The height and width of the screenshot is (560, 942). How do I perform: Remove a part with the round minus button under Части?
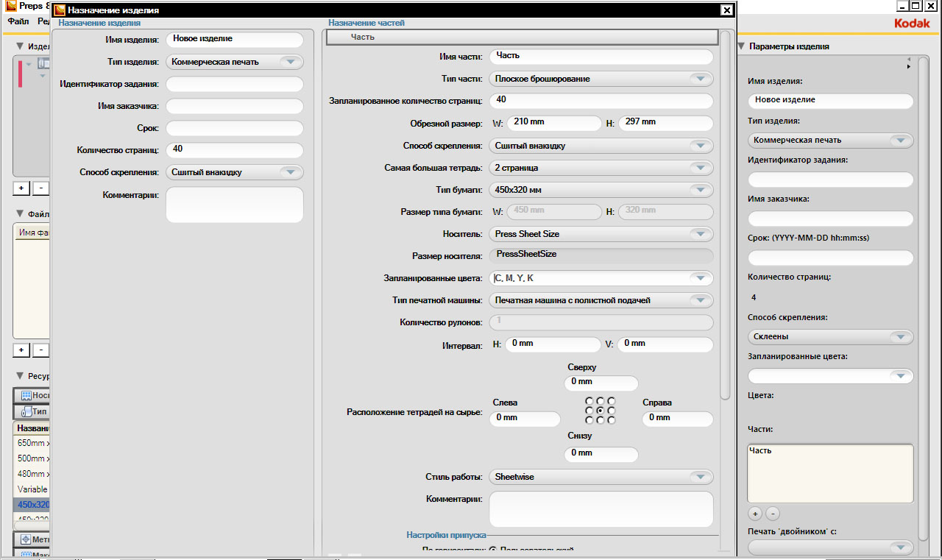click(x=772, y=514)
